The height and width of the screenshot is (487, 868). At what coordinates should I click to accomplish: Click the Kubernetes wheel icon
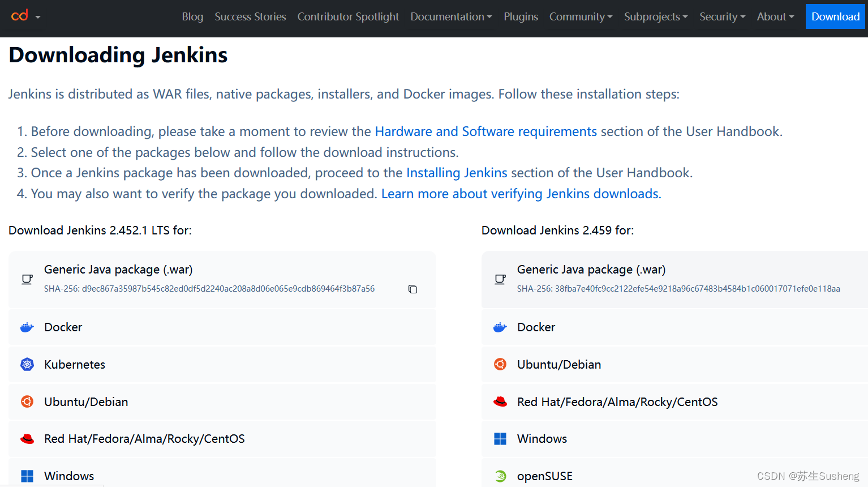coord(27,364)
